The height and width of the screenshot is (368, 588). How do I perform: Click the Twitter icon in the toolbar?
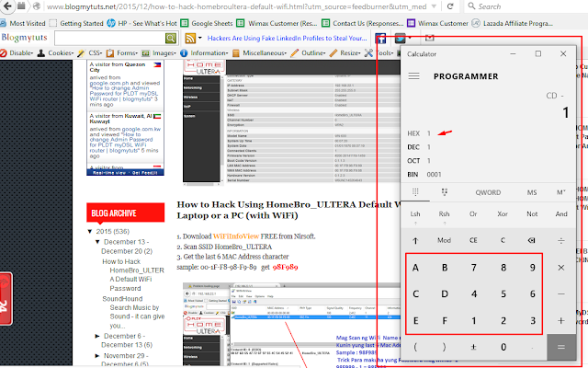[401, 39]
